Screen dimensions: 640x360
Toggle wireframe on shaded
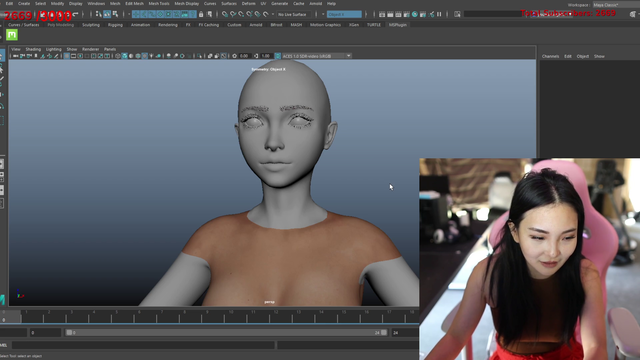(138, 56)
